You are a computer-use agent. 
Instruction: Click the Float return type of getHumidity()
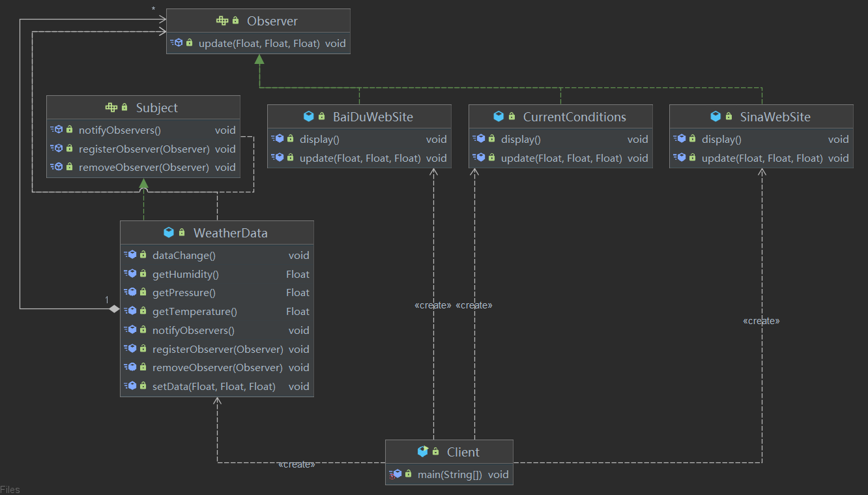coord(298,275)
